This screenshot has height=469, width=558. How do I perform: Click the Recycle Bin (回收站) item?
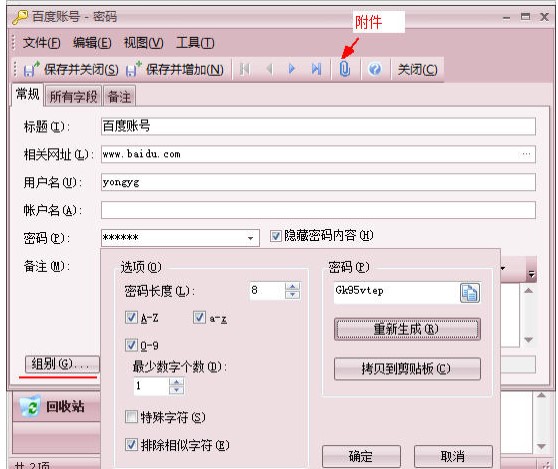56,406
